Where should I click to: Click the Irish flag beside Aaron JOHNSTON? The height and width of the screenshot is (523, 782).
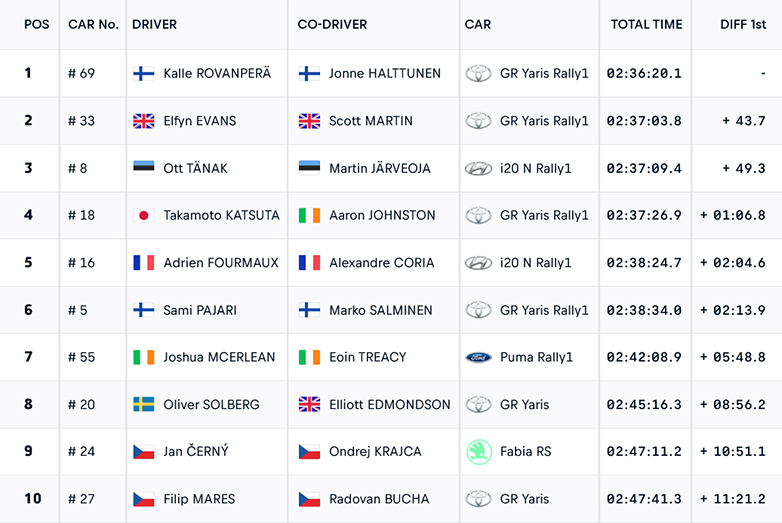[x=309, y=215]
